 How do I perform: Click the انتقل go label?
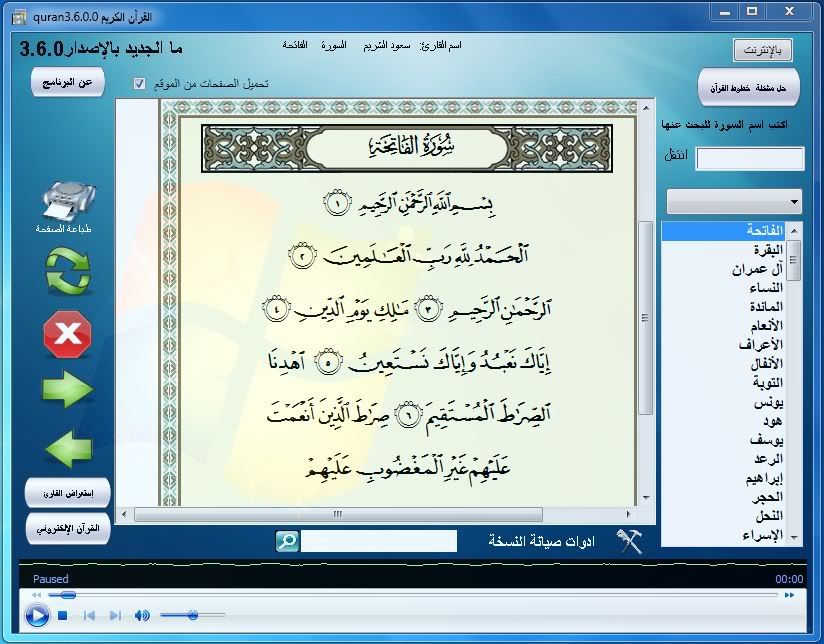676,156
